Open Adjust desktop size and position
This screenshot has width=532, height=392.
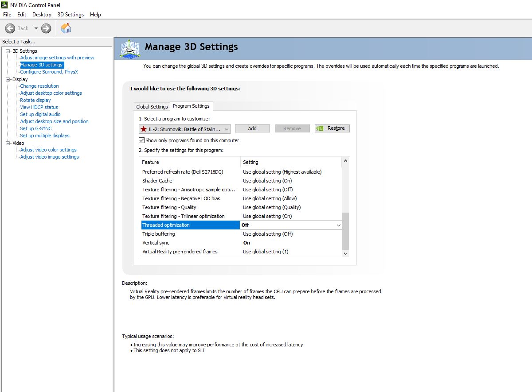click(54, 121)
